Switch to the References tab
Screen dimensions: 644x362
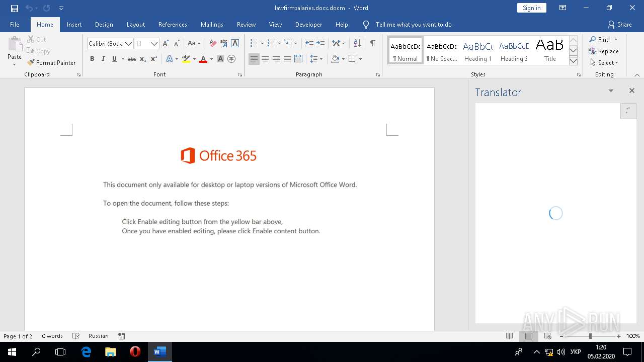click(x=173, y=25)
